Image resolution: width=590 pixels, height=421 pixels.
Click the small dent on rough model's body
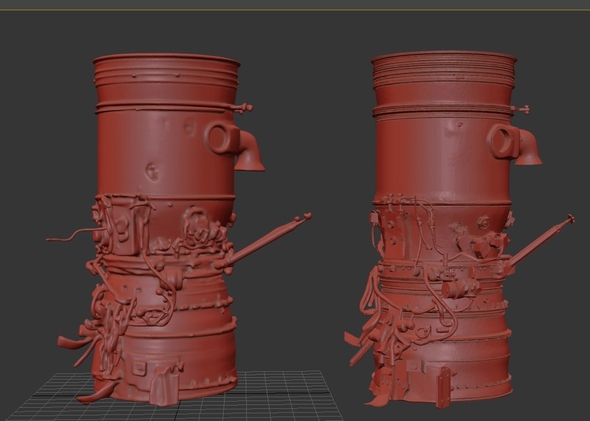click(x=152, y=172)
